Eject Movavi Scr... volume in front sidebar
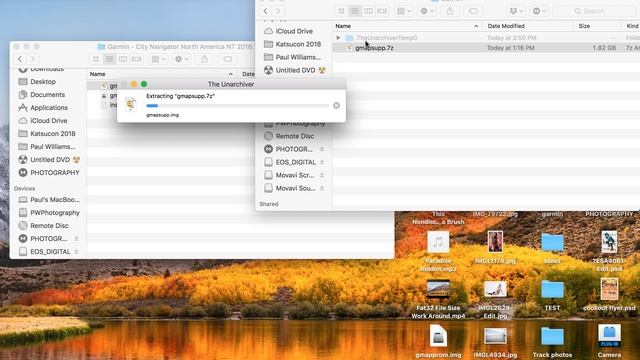Image resolution: width=640 pixels, height=360 pixels. 322,176
